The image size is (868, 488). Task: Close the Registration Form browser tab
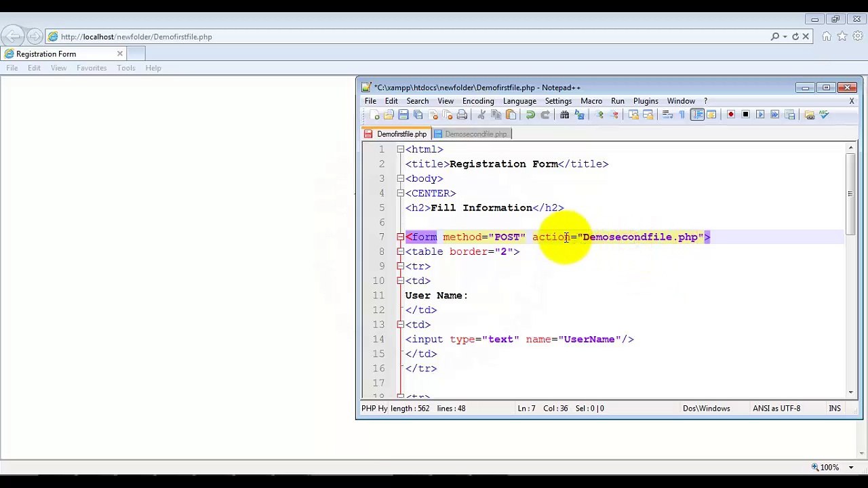pyautogui.click(x=120, y=54)
